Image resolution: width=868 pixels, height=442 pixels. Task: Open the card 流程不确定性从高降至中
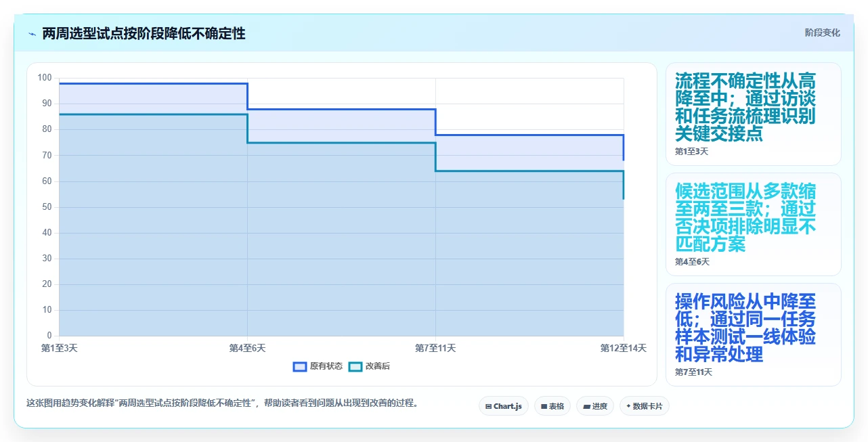(x=754, y=114)
